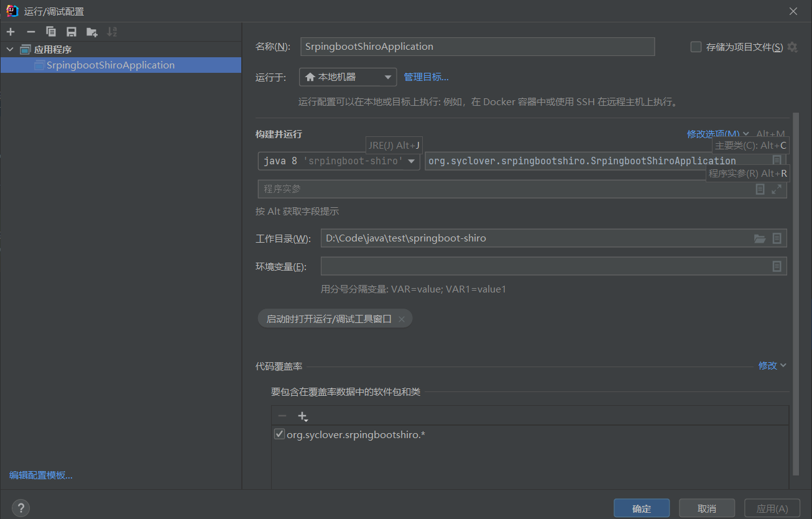Click 管理目标... link
Screen dimensions: 812x519
click(427, 77)
